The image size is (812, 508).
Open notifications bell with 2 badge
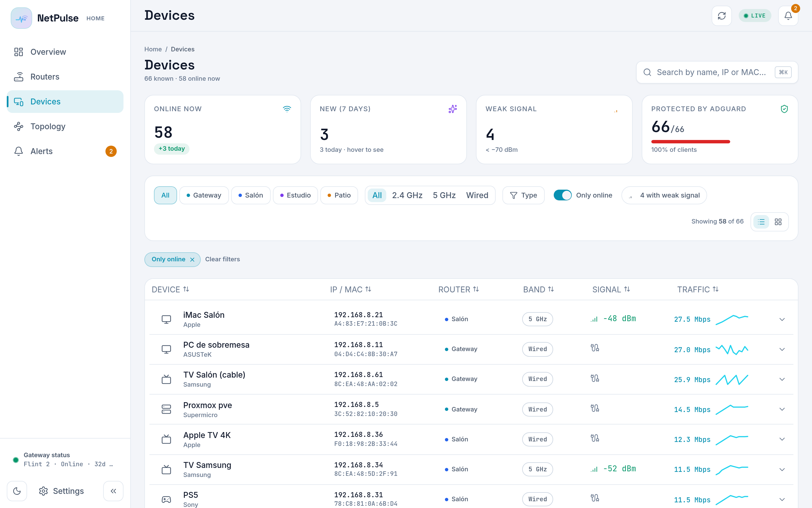click(x=788, y=16)
